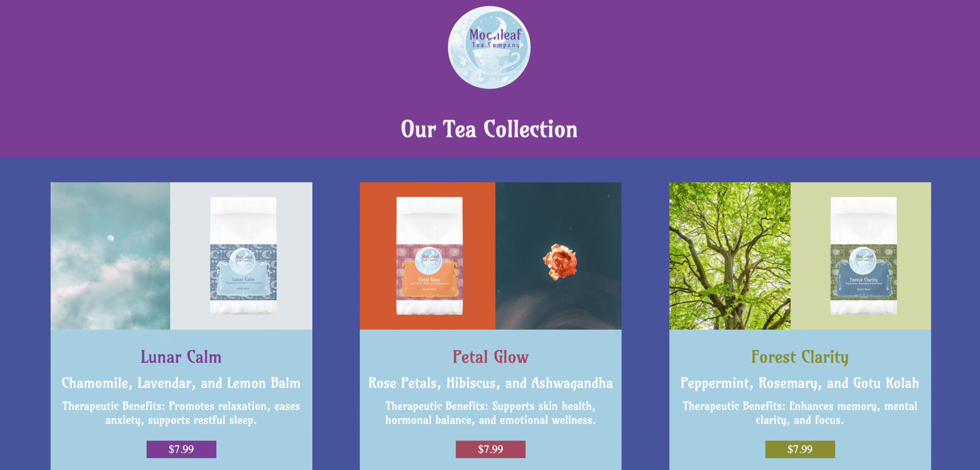Click the floating orange rose photo
This screenshot has width=980, height=470.
(x=558, y=255)
